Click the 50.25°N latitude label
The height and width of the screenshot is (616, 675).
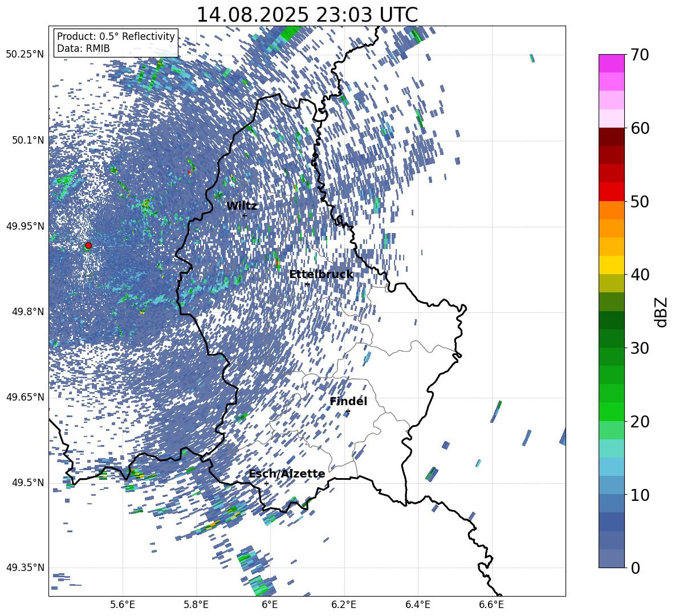coord(25,55)
